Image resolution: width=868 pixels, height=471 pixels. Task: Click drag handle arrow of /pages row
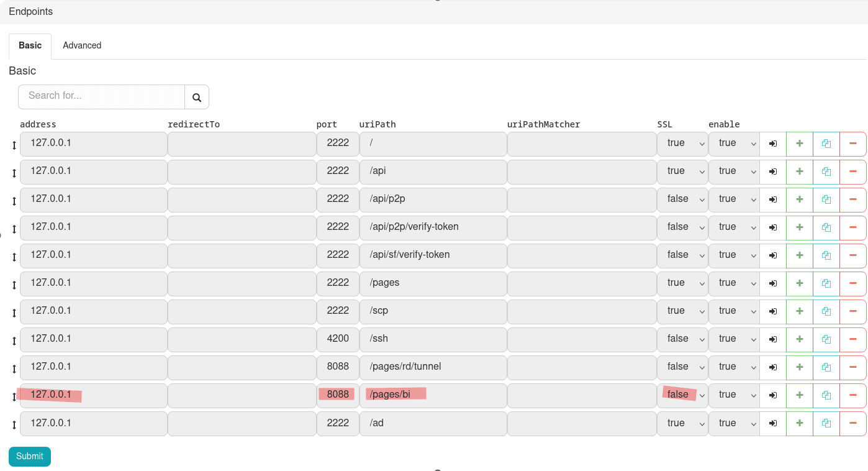click(14, 285)
